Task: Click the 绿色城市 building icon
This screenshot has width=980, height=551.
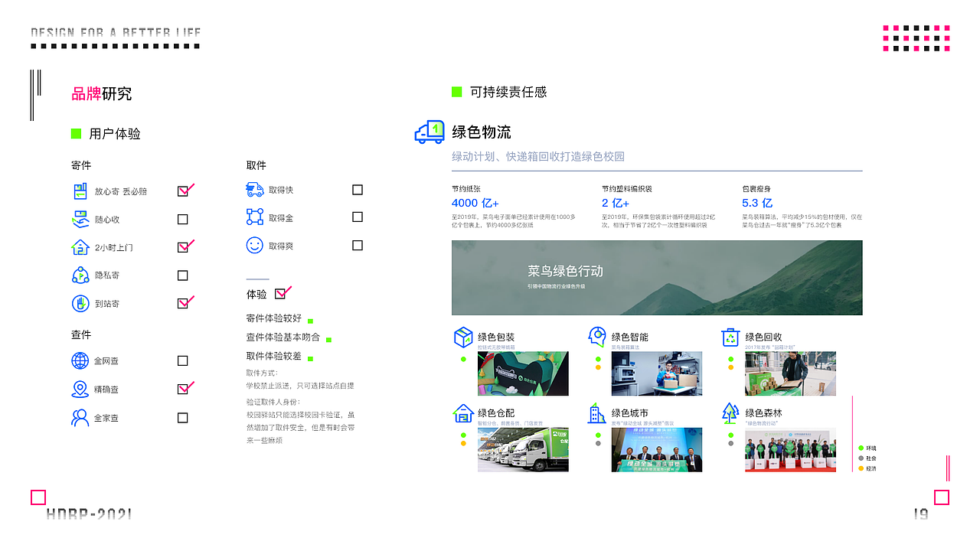Action: pos(597,414)
